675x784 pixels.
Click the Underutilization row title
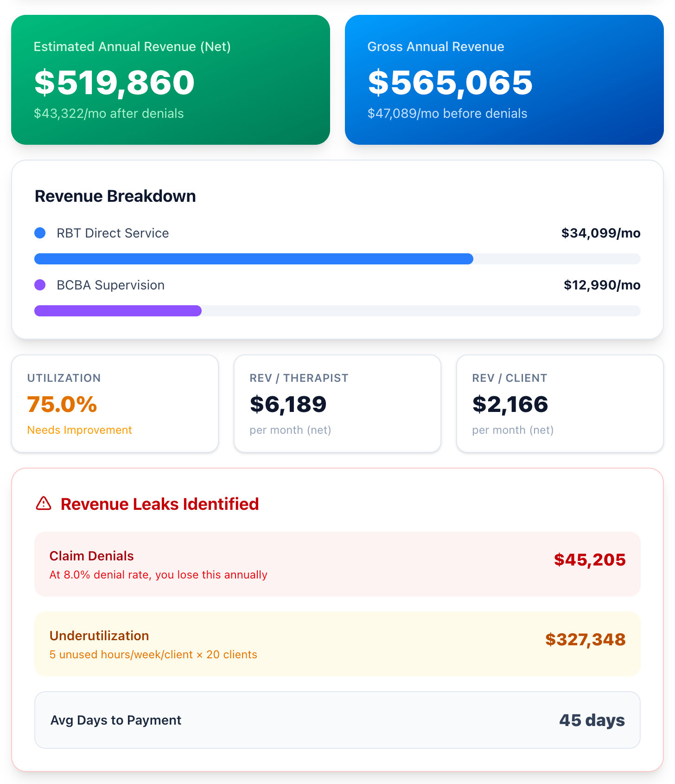(x=99, y=636)
